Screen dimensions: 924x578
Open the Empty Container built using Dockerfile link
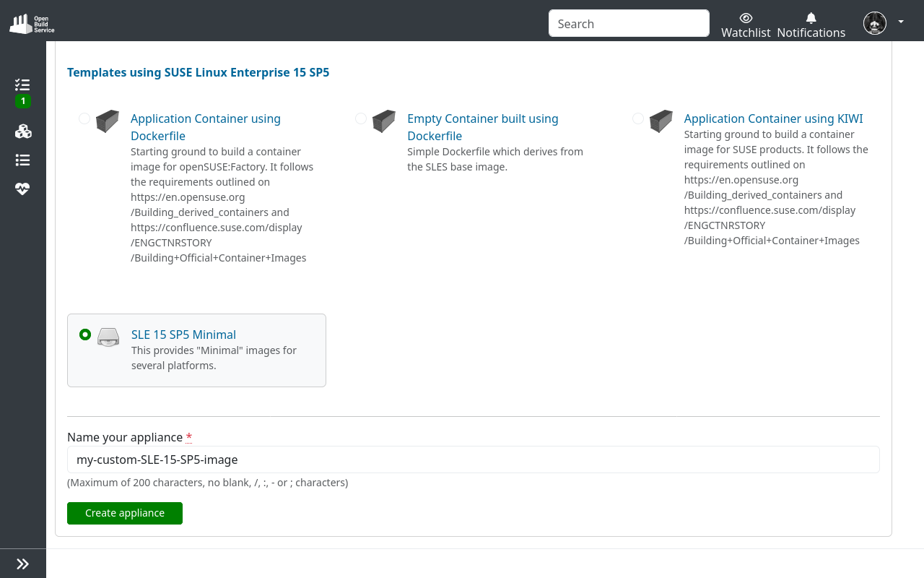coord(482,127)
